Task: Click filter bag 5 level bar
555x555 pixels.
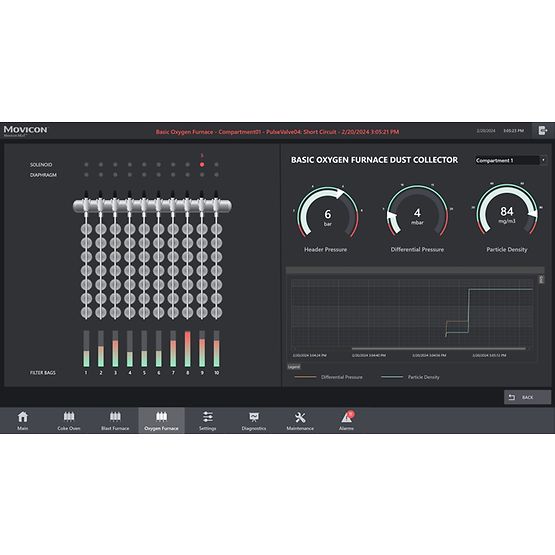Action: pos(144,349)
